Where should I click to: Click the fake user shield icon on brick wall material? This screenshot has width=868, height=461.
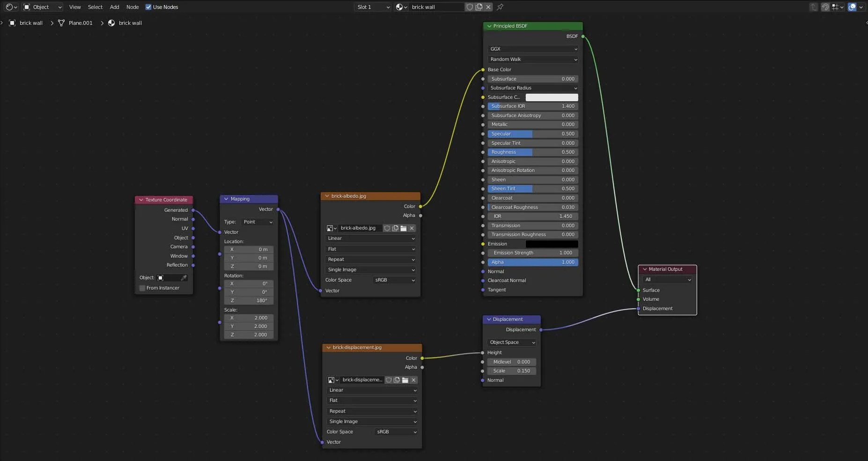pyautogui.click(x=469, y=7)
